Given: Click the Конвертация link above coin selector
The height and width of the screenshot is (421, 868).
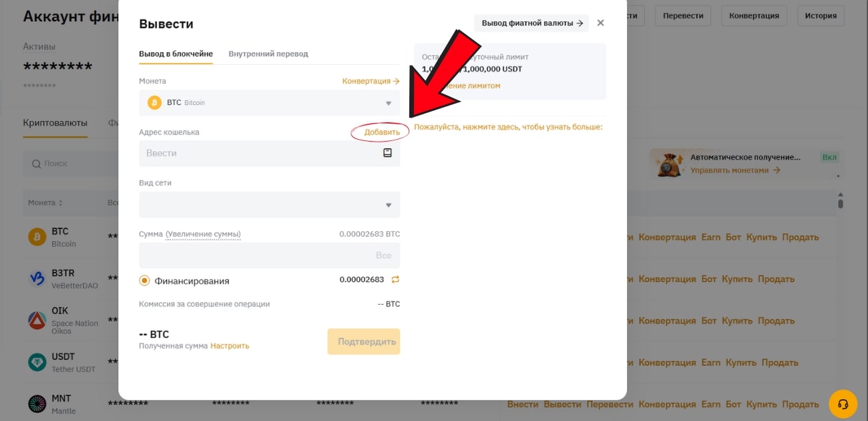Looking at the screenshot, I should (x=371, y=81).
